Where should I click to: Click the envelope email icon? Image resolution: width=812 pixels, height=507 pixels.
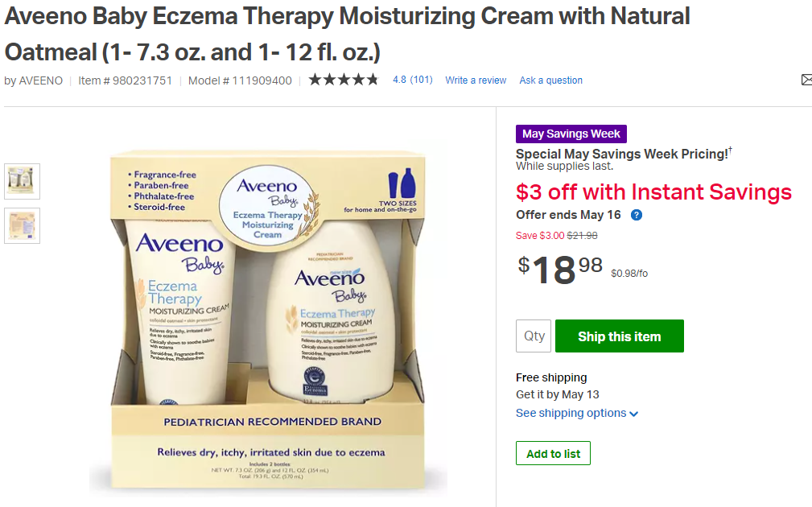(806, 80)
